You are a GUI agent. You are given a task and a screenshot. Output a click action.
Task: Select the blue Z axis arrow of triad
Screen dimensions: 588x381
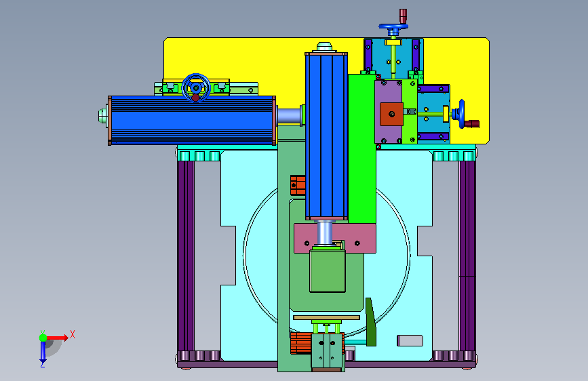[43, 351]
